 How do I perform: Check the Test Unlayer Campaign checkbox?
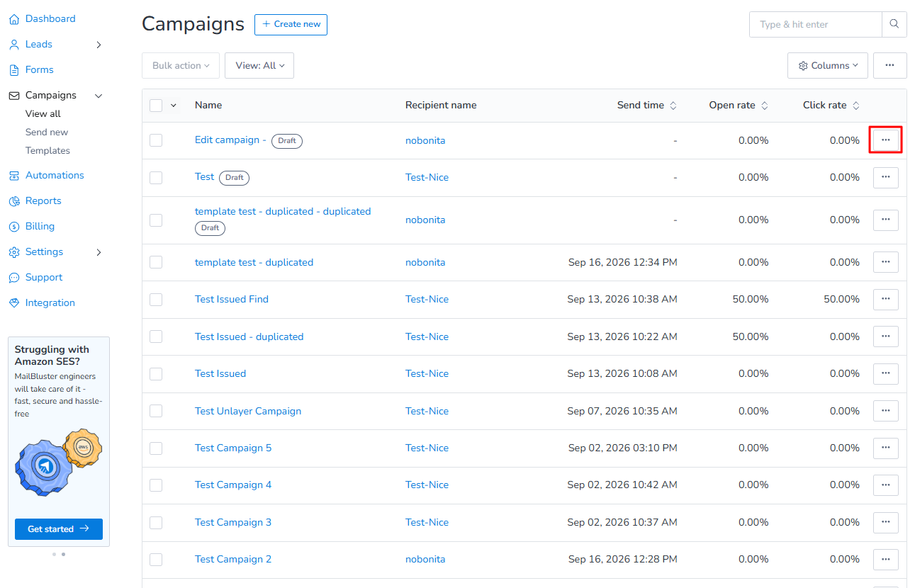(156, 411)
